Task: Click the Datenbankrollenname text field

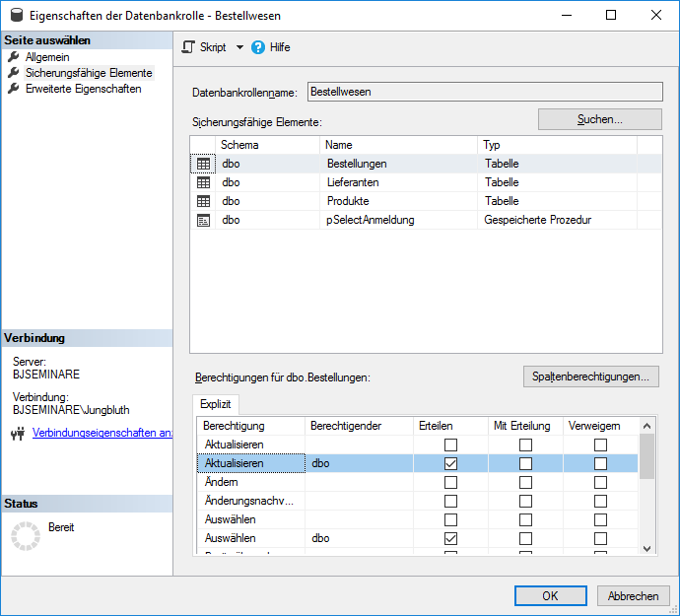Action: click(x=484, y=92)
